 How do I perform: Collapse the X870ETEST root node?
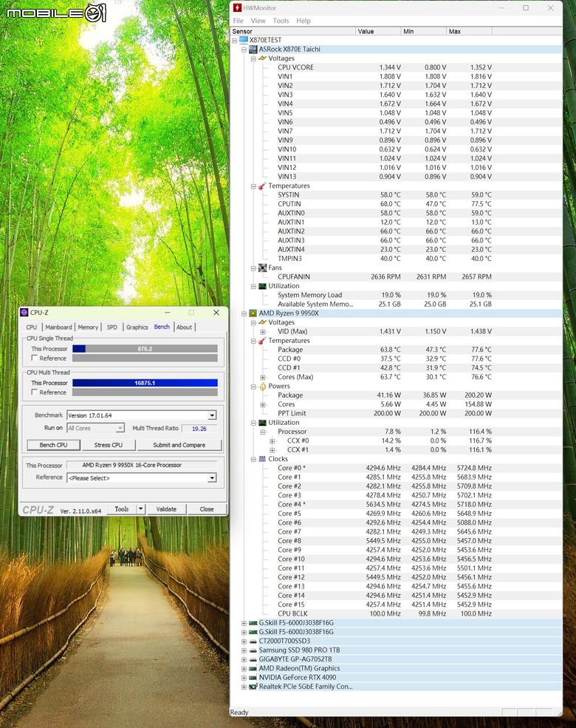coord(235,41)
